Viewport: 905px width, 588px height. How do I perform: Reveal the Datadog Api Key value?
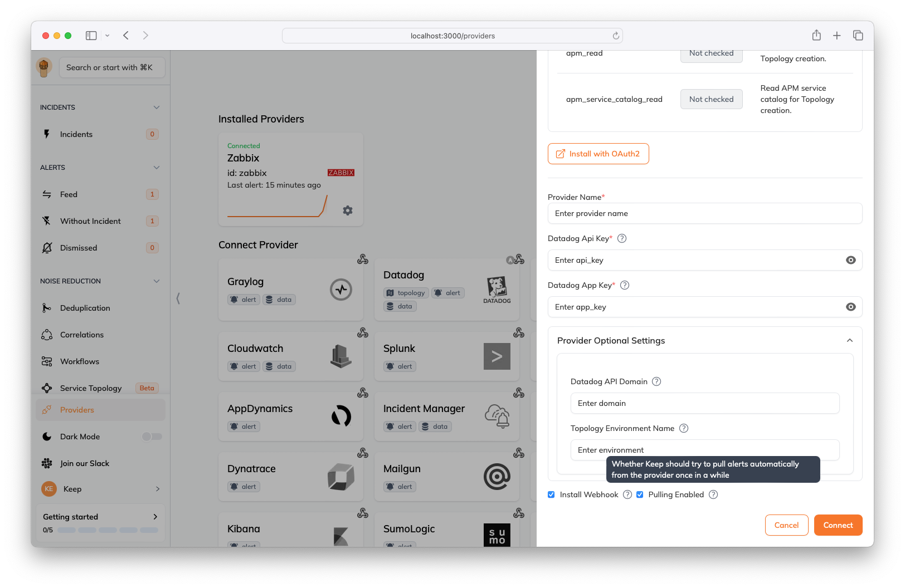(x=851, y=260)
